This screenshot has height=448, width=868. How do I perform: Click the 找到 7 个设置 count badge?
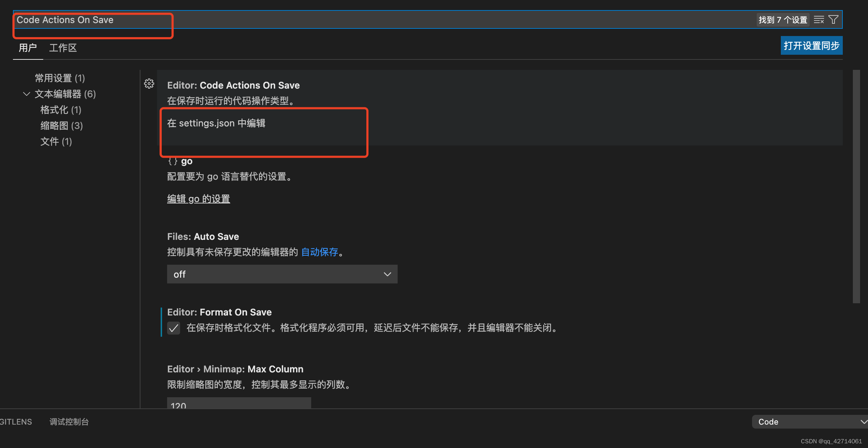pyautogui.click(x=783, y=20)
